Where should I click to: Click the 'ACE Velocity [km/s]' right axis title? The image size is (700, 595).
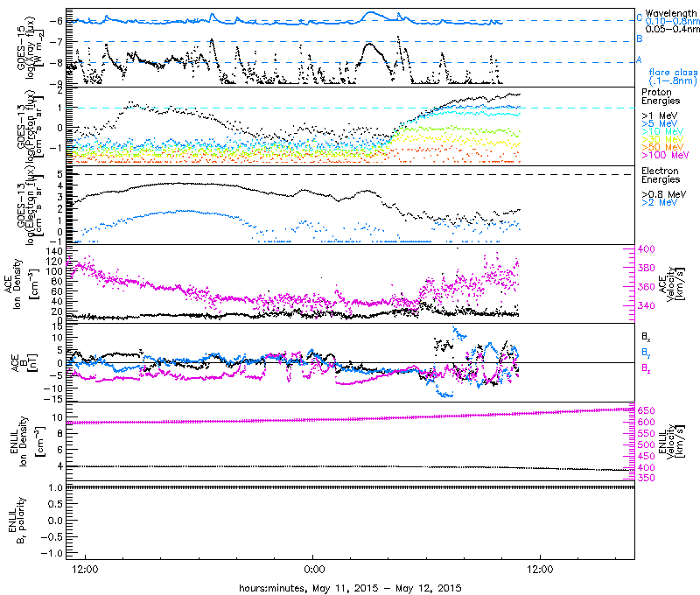[x=672, y=283]
